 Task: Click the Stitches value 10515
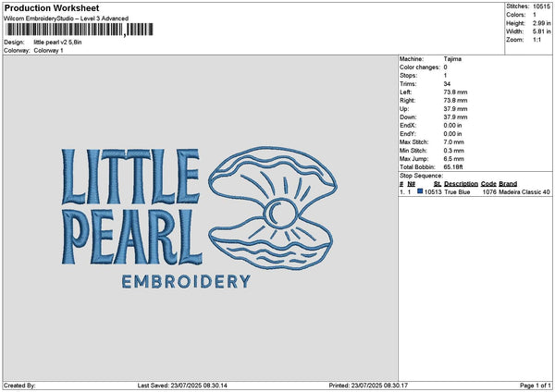[x=541, y=6]
